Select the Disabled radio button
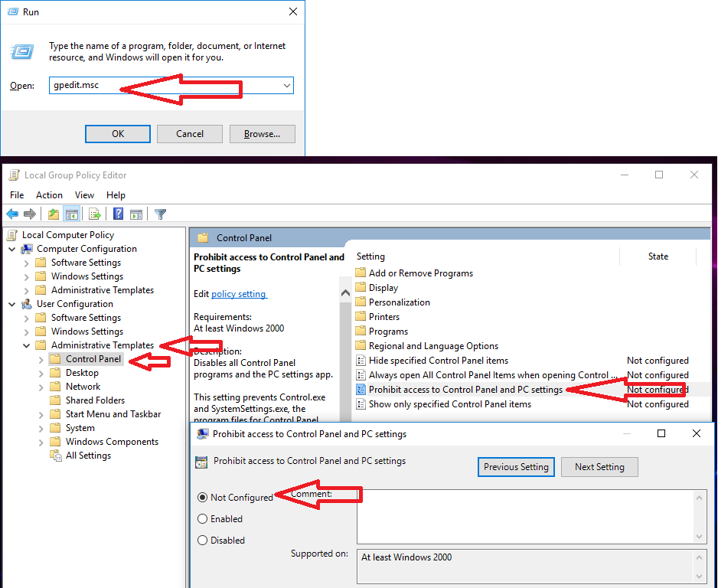This screenshot has width=718, height=588. [x=202, y=541]
